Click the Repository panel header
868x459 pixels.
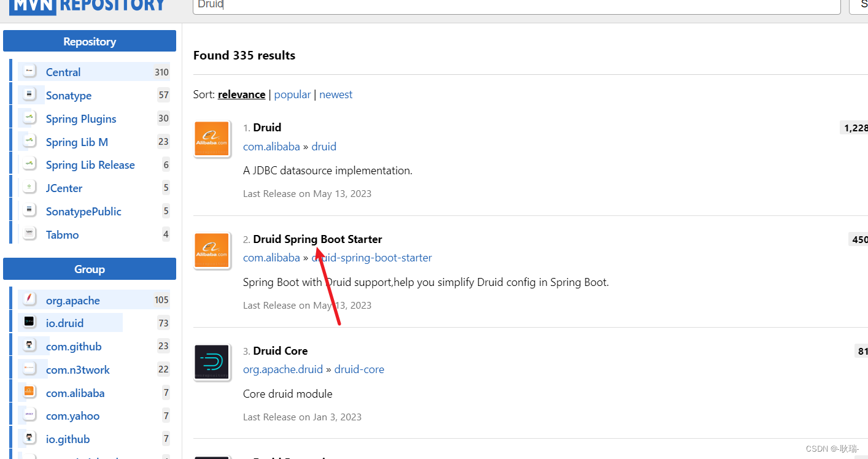point(90,41)
